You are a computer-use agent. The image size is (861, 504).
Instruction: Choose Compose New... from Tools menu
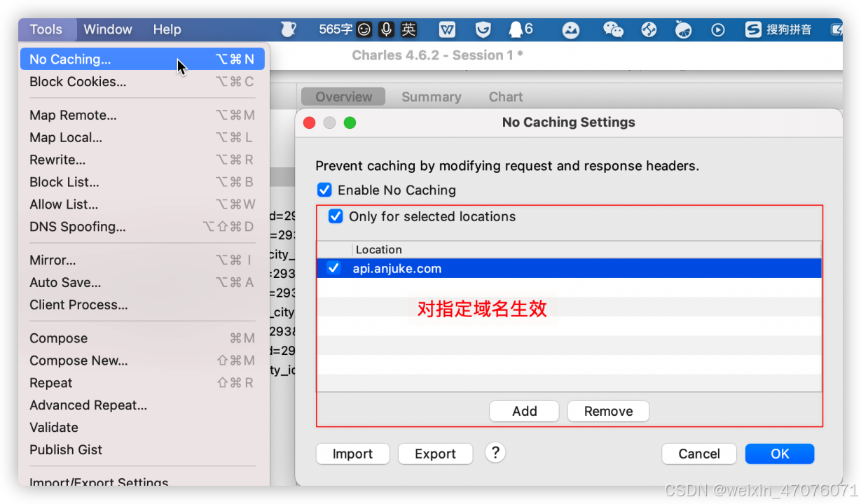[x=142, y=361]
